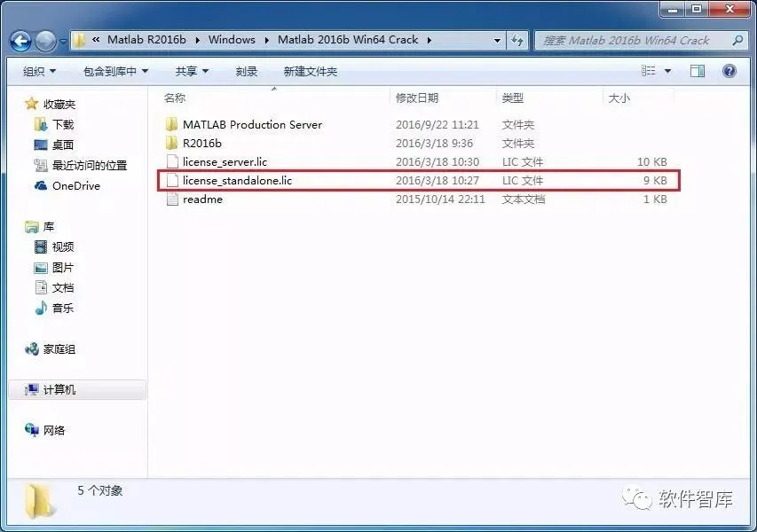Click the 刻录 toolbar button
Image resolution: width=757 pixels, height=532 pixels.
246,72
